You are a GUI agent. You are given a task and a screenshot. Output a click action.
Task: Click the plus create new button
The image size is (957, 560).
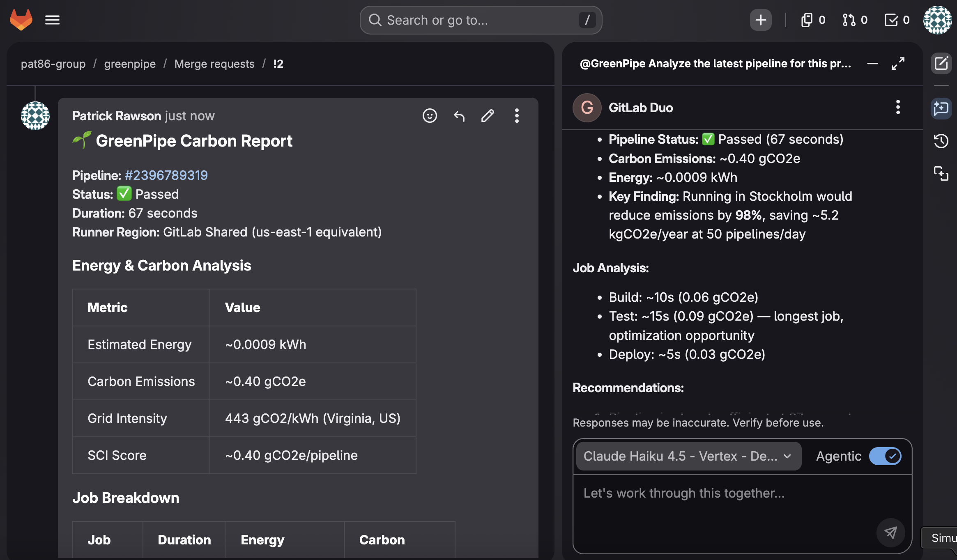(760, 20)
